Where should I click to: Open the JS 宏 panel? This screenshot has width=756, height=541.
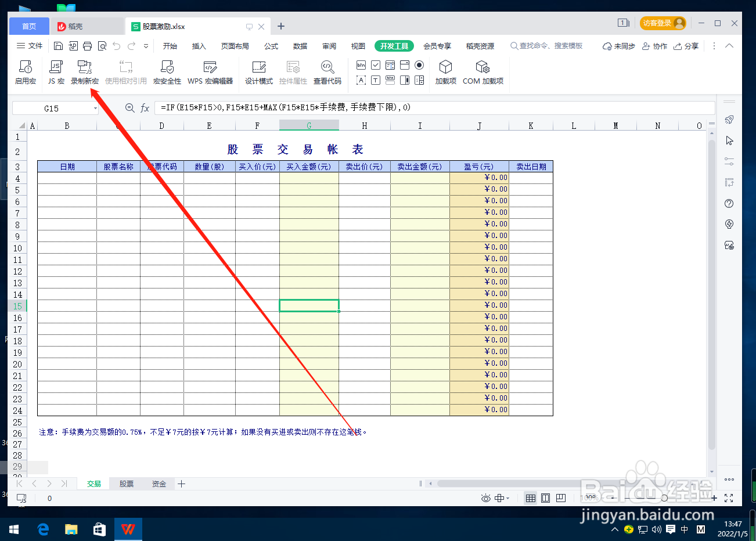56,72
